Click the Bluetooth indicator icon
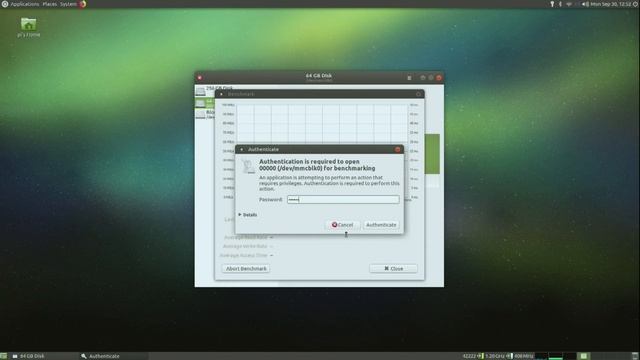The width and height of the screenshot is (640, 360). pos(560,4)
